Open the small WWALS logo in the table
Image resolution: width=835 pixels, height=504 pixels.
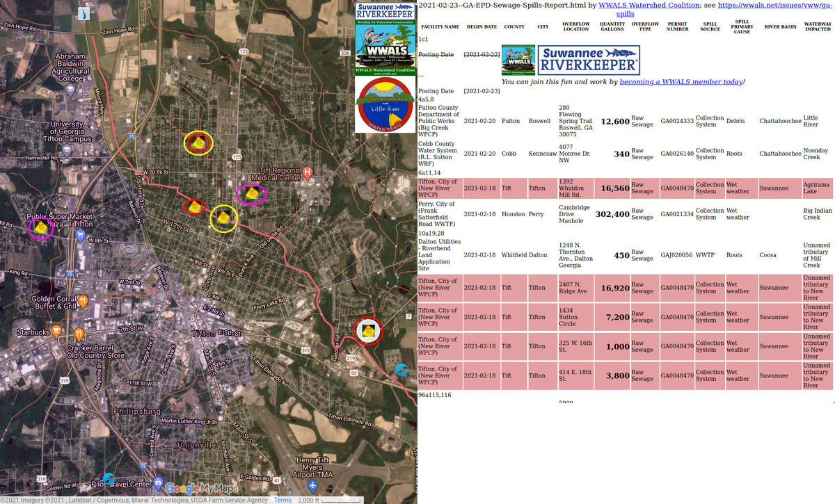tap(518, 60)
